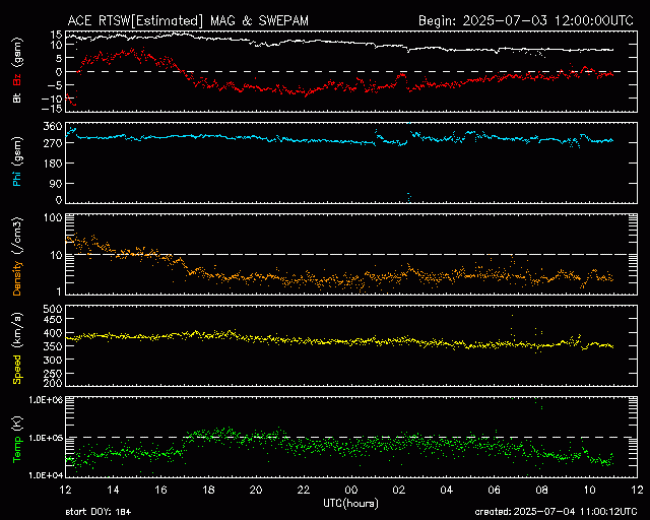The width and height of the screenshot is (650, 520).
Task: Click the plot title 'ACE RTSW[Estimated] MAG & SWEPAM'
Action: tap(188, 21)
